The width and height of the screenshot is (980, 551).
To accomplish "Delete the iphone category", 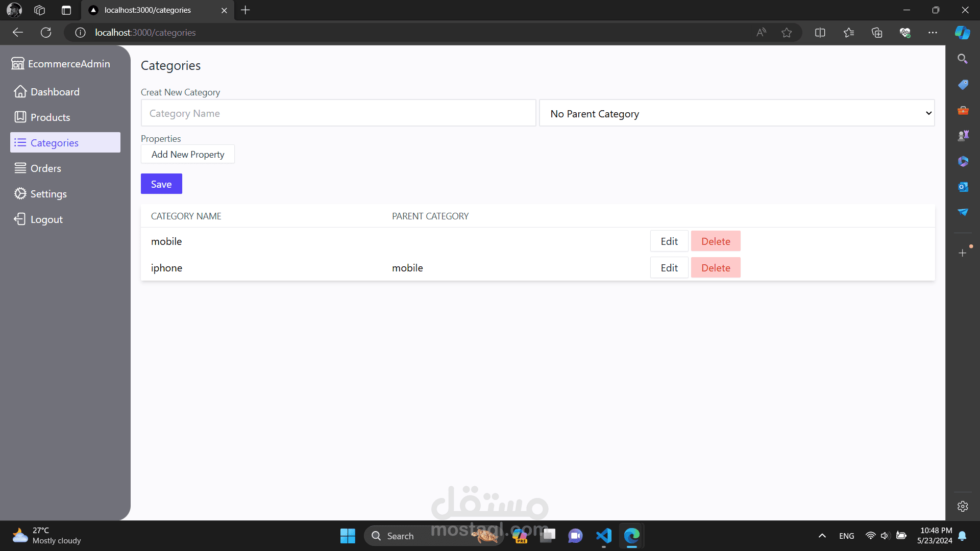I will tap(716, 268).
